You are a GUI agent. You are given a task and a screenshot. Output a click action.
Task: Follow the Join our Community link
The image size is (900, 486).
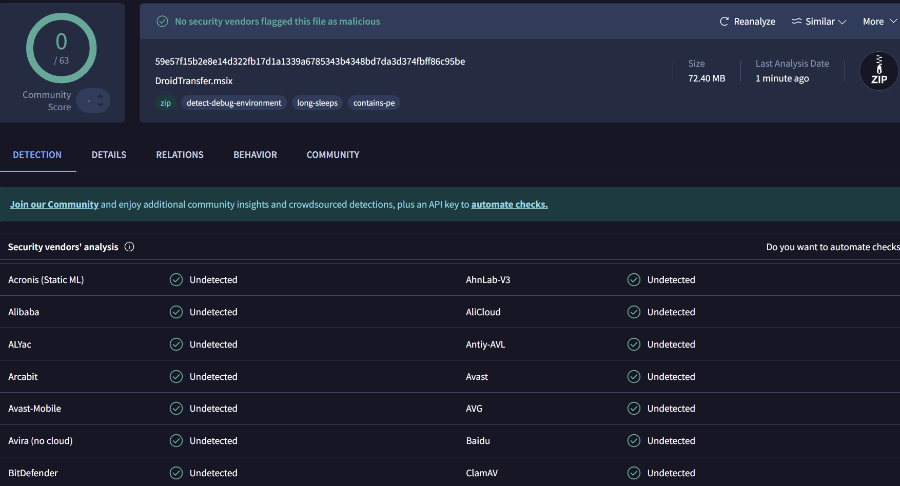54,204
